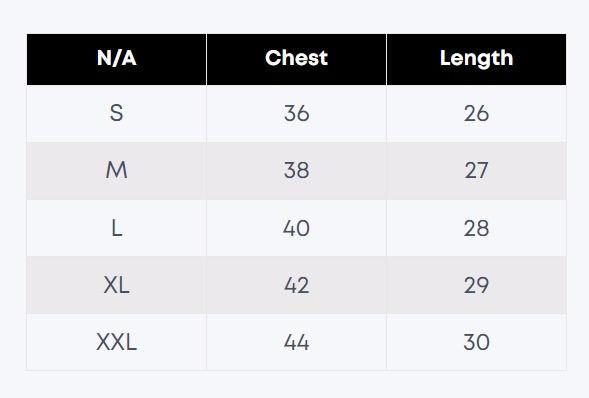Image resolution: width=589 pixels, height=398 pixels.
Task: Click length value 26
Action: (476, 113)
